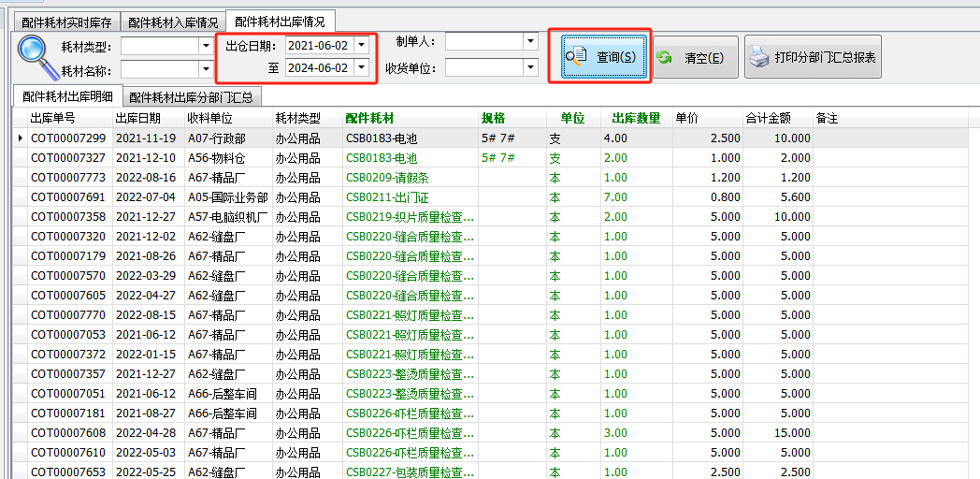Select order number COT00007653

click(x=68, y=472)
